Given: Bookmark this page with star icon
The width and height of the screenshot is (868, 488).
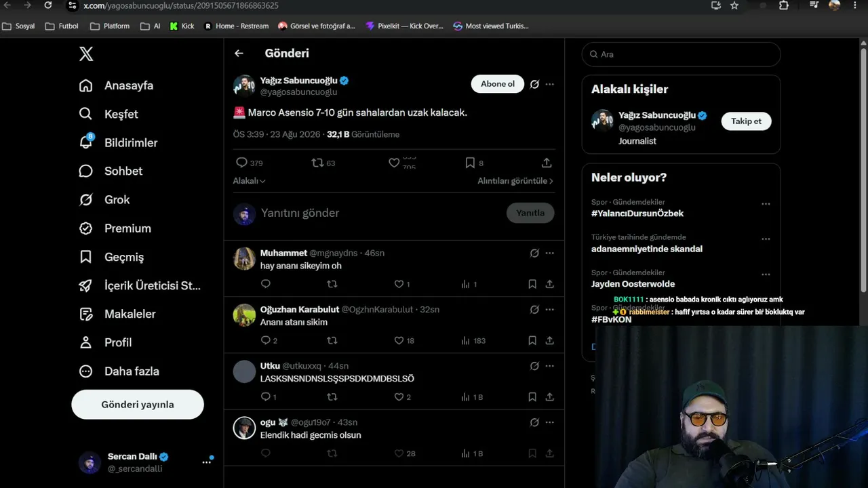Looking at the screenshot, I should click(734, 5).
